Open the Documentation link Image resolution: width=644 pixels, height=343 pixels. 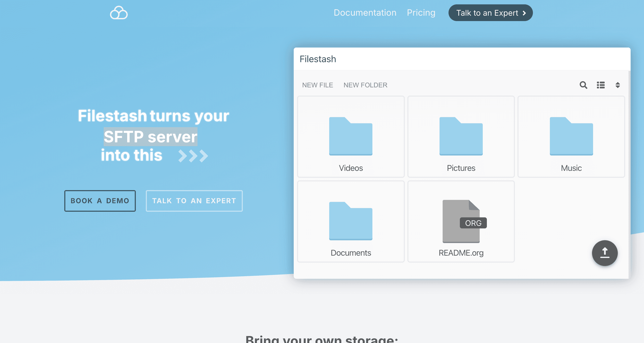point(365,13)
